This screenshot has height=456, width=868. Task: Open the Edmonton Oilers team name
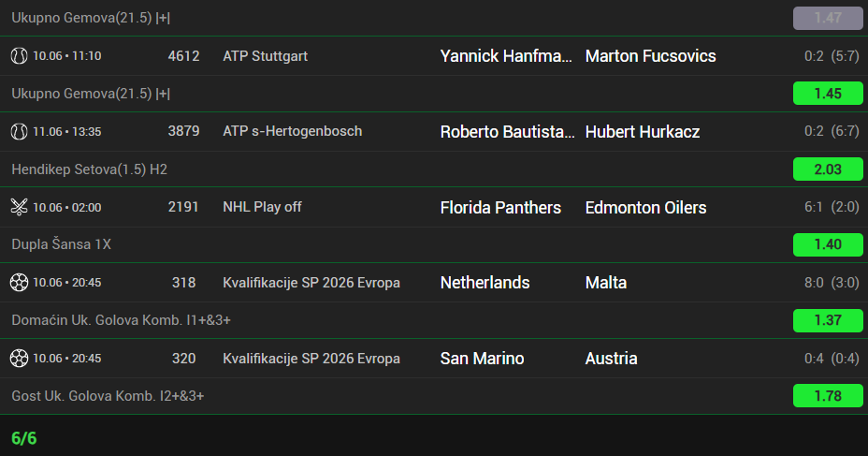pyautogui.click(x=645, y=207)
